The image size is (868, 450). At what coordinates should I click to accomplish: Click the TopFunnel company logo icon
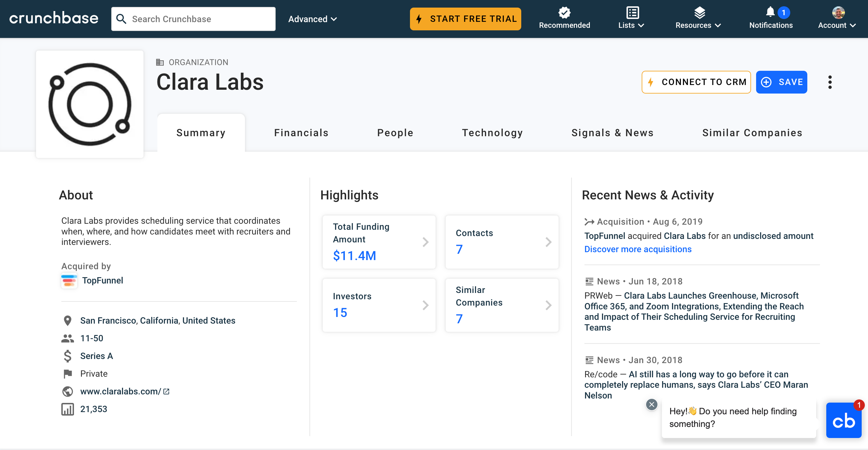coord(69,281)
